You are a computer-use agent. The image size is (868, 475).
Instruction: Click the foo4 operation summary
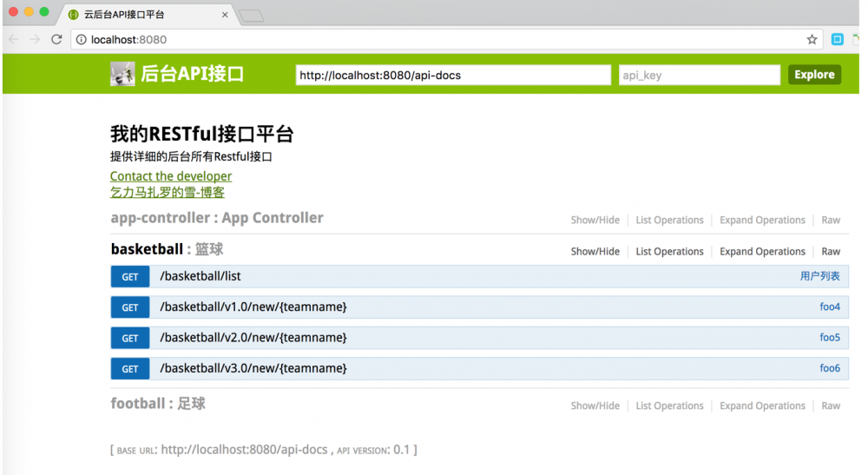click(830, 307)
